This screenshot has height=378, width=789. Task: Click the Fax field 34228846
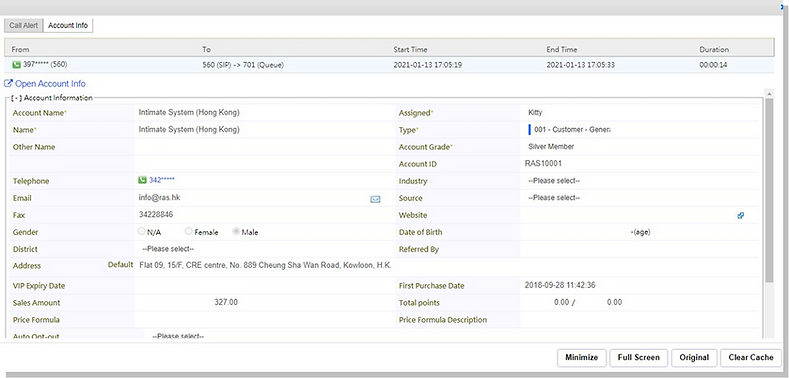156,215
